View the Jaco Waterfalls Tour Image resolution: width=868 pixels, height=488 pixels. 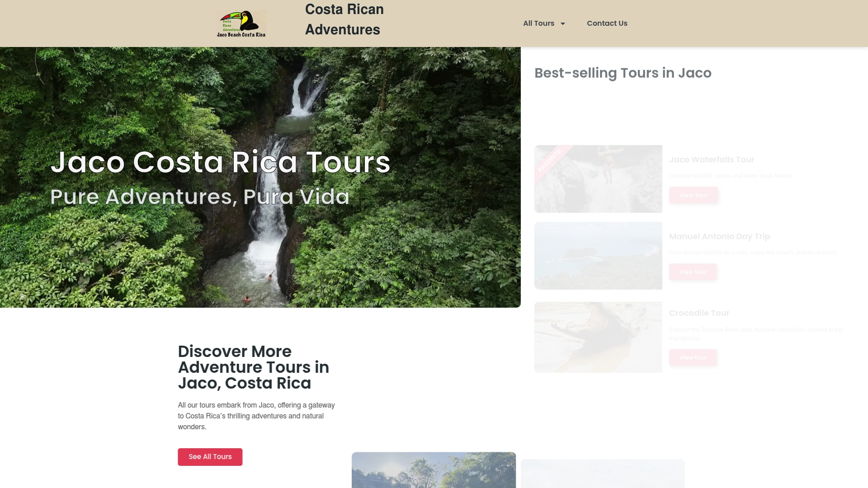coord(693,195)
